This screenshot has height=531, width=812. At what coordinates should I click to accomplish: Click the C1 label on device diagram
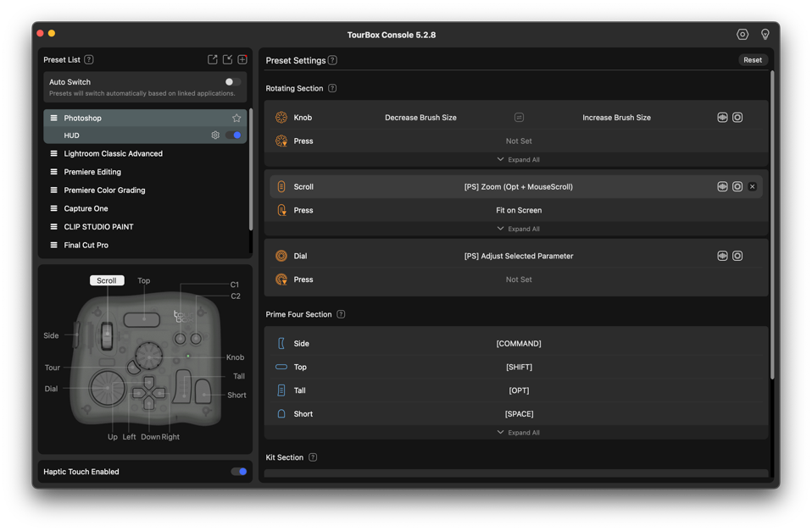[235, 285]
